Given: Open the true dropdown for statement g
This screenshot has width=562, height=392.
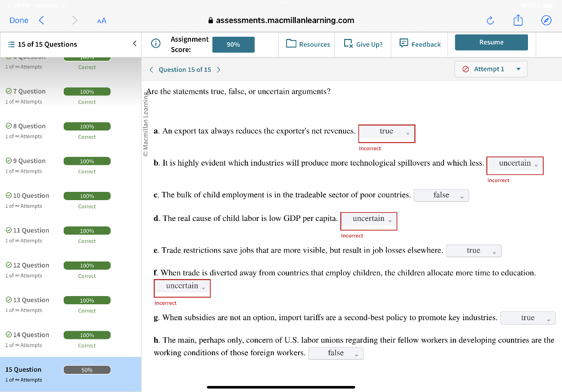Looking at the screenshot, I should (527, 317).
